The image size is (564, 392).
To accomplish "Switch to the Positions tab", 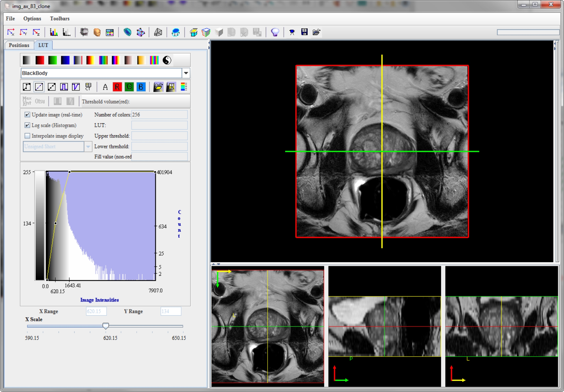I will click(x=19, y=45).
